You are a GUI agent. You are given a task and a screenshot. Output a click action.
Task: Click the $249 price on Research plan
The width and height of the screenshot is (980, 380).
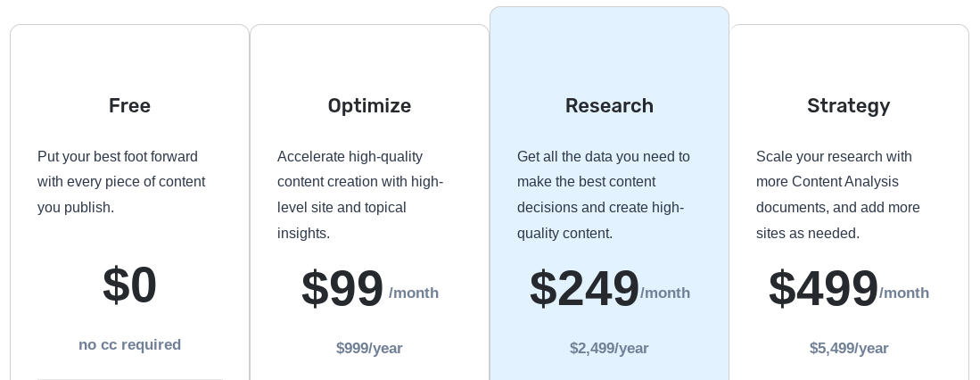584,289
